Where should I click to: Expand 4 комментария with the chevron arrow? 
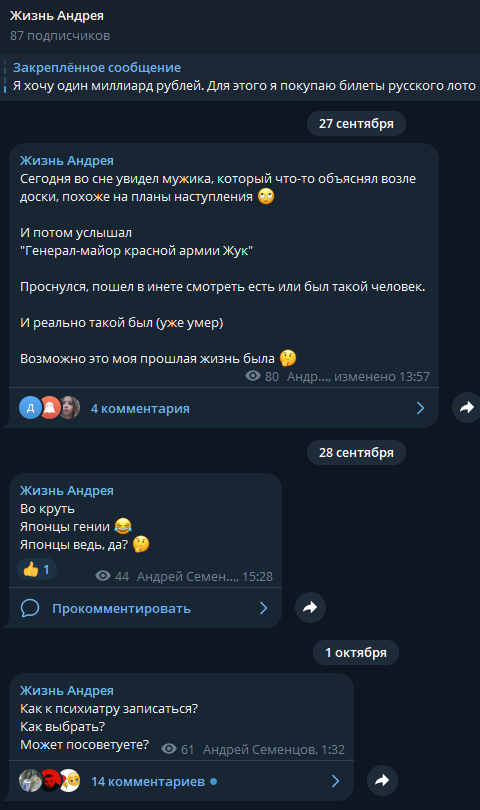coord(421,408)
